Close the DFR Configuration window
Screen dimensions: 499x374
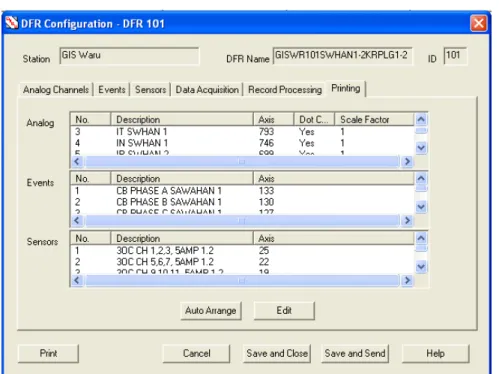coord(478,23)
